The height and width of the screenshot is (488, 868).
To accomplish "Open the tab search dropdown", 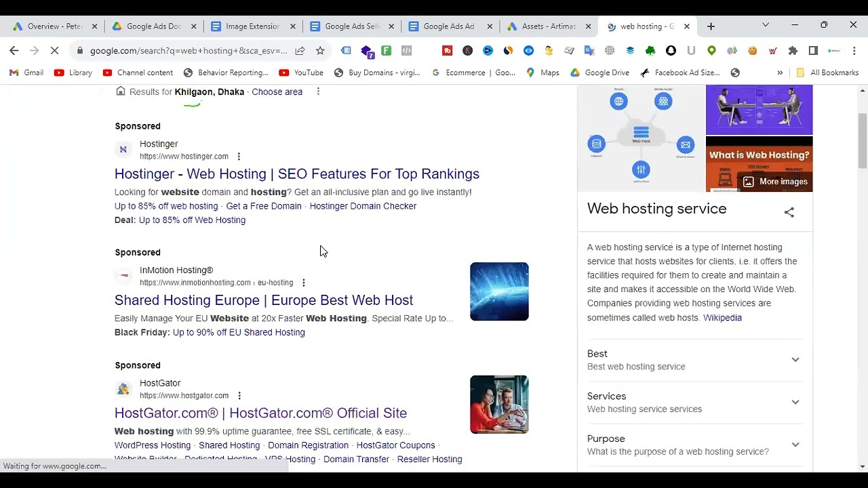I will click(766, 25).
